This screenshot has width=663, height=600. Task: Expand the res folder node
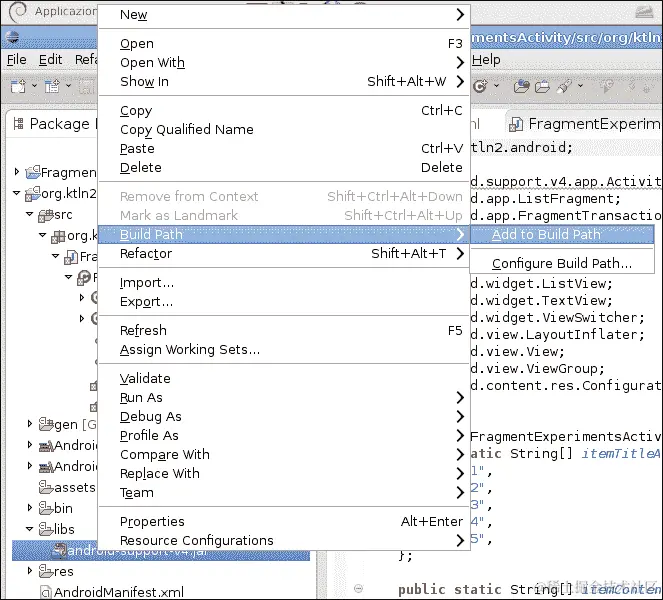coord(30,570)
